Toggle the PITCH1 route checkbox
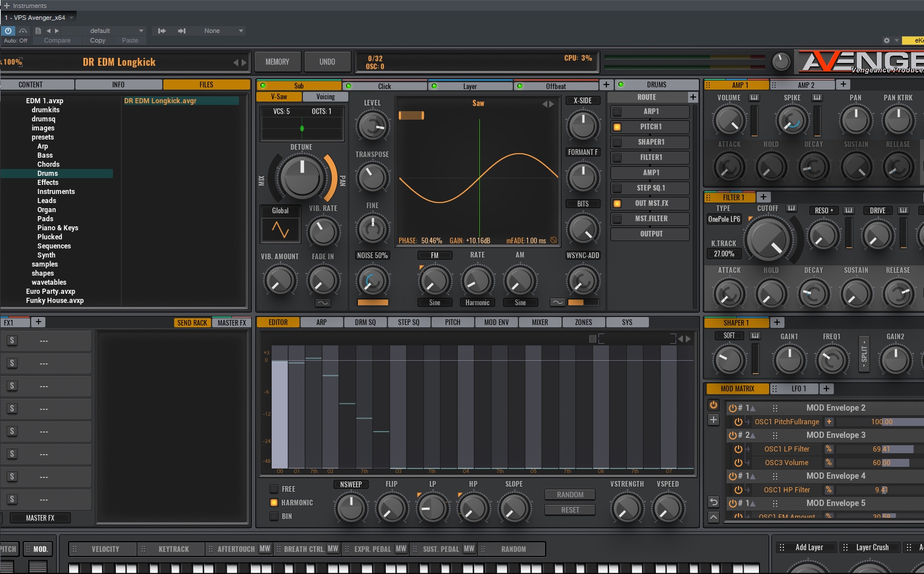The width and height of the screenshot is (924, 574). pos(617,127)
